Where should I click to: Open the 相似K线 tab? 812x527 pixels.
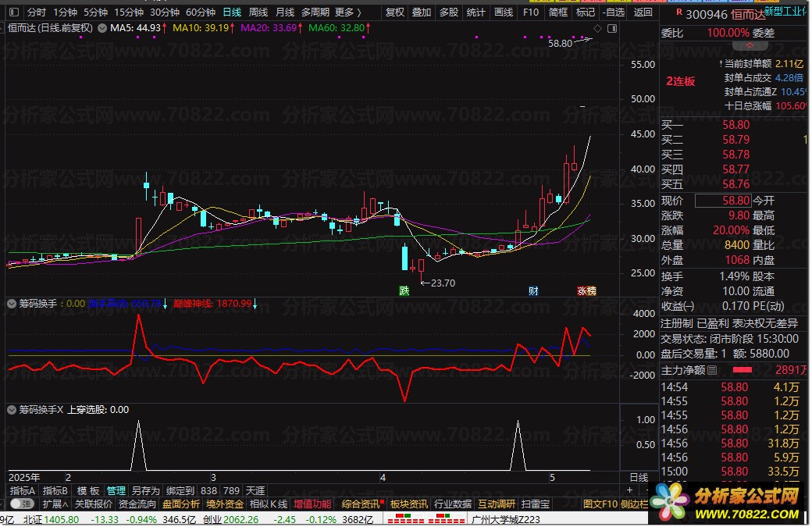click(x=269, y=504)
